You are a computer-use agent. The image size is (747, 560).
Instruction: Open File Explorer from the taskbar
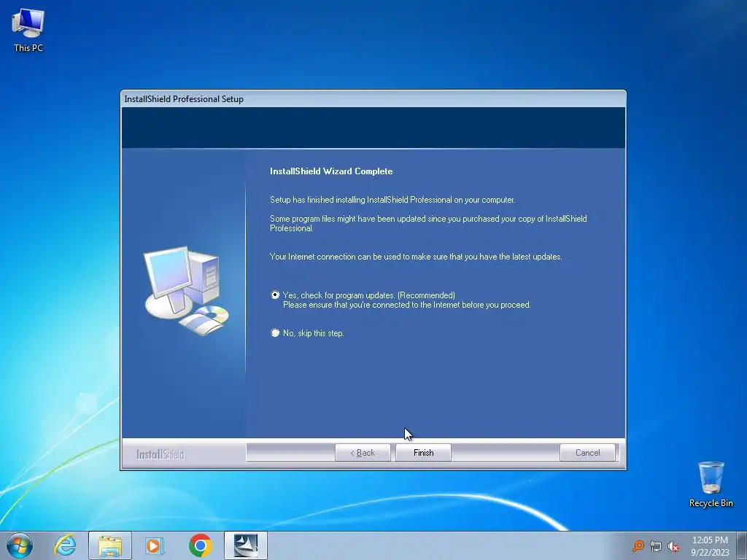point(110,545)
